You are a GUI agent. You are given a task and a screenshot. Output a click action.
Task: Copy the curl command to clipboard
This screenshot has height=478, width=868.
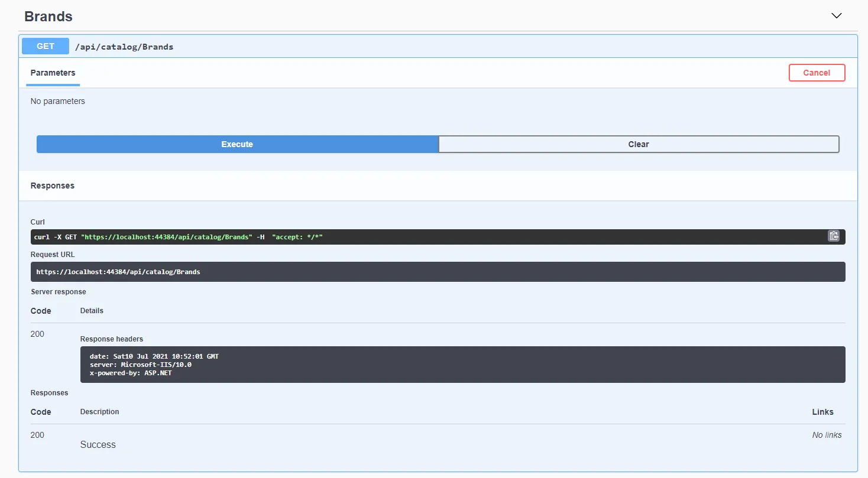point(834,236)
